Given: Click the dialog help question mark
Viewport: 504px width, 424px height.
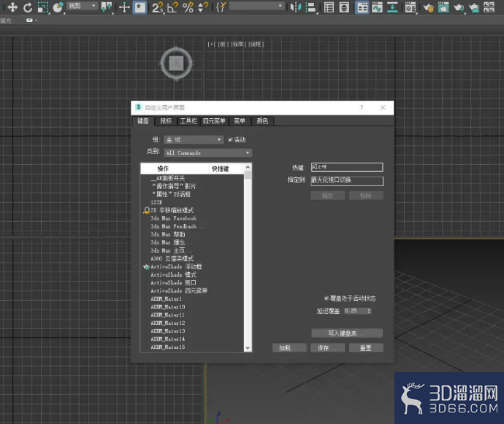Looking at the screenshot, I should coord(362,107).
